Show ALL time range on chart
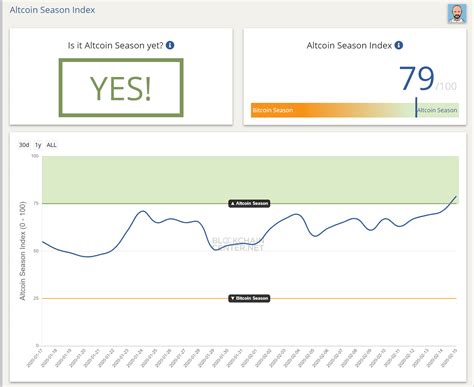The height and width of the screenshot is (387, 474). click(x=51, y=145)
